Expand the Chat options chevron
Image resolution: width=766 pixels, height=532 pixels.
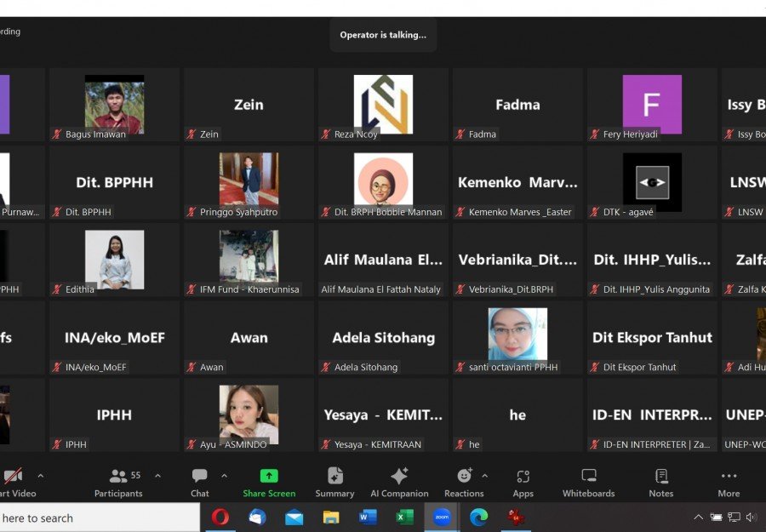point(225,476)
